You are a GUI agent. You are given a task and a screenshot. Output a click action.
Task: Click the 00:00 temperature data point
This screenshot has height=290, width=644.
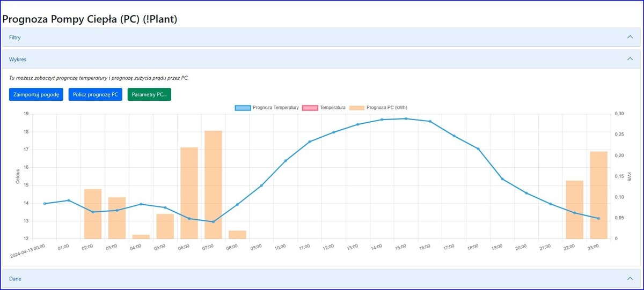pos(45,204)
